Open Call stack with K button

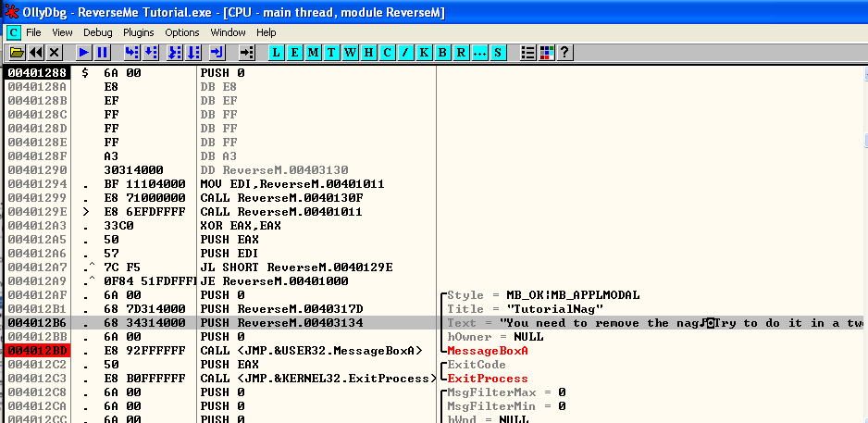pyautogui.click(x=424, y=53)
